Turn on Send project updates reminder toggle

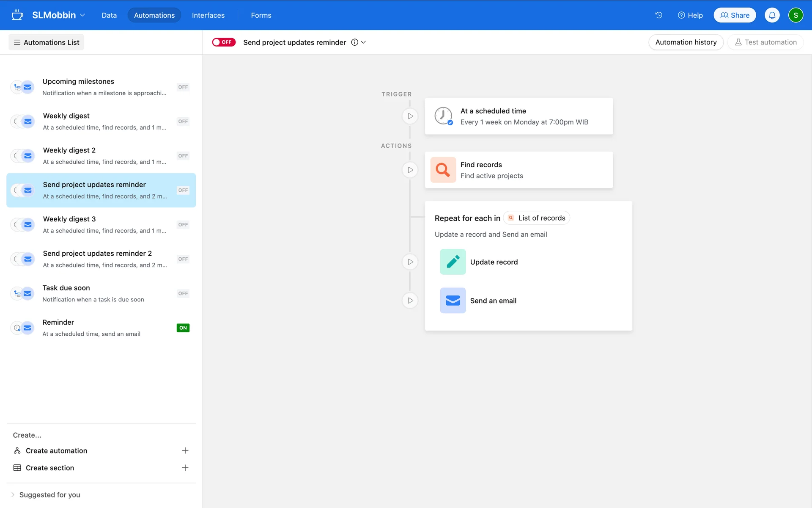[223, 42]
